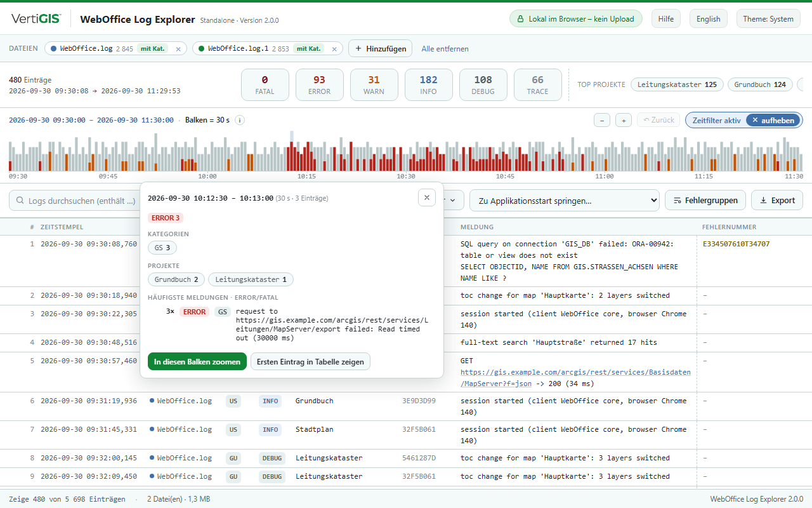Click 'Alle entfernen' link

coord(445,49)
